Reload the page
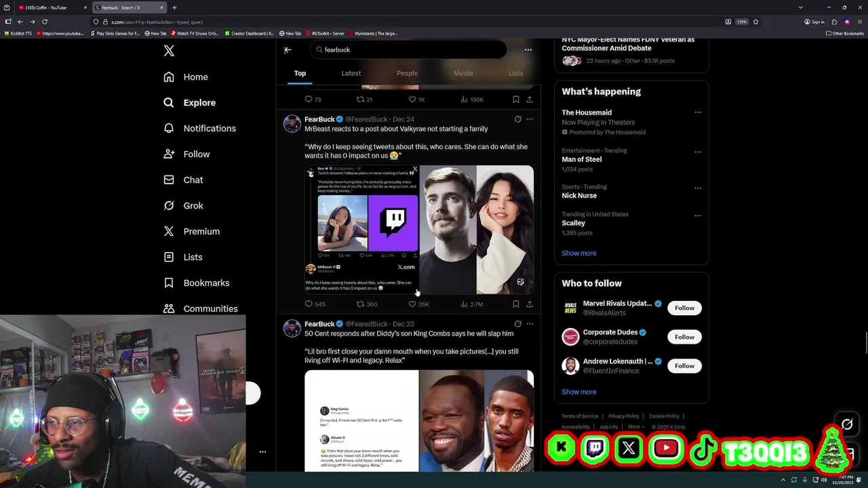Viewport: 868px width, 488px height. click(x=45, y=22)
